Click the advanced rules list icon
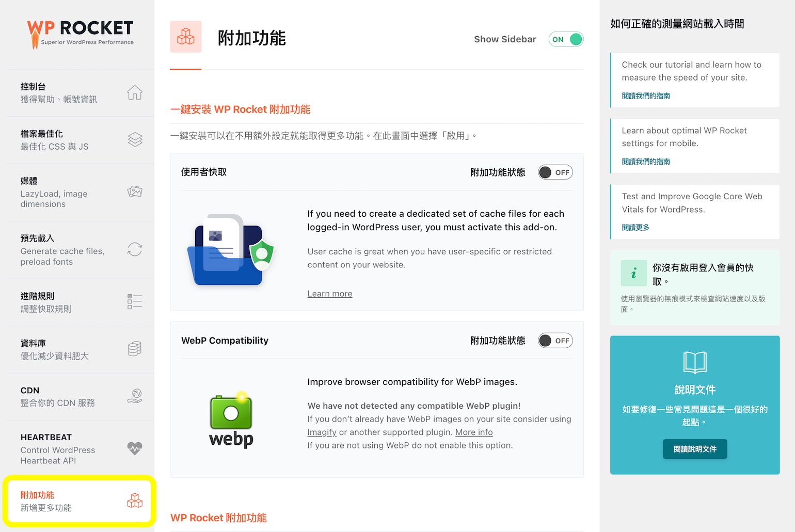The width and height of the screenshot is (795, 532). [135, 301]
